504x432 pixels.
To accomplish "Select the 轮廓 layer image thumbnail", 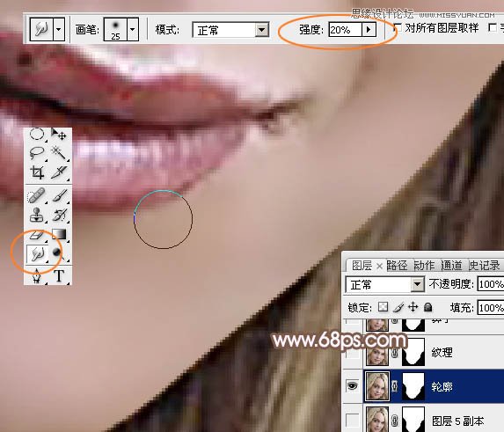I will pos(377,385).
